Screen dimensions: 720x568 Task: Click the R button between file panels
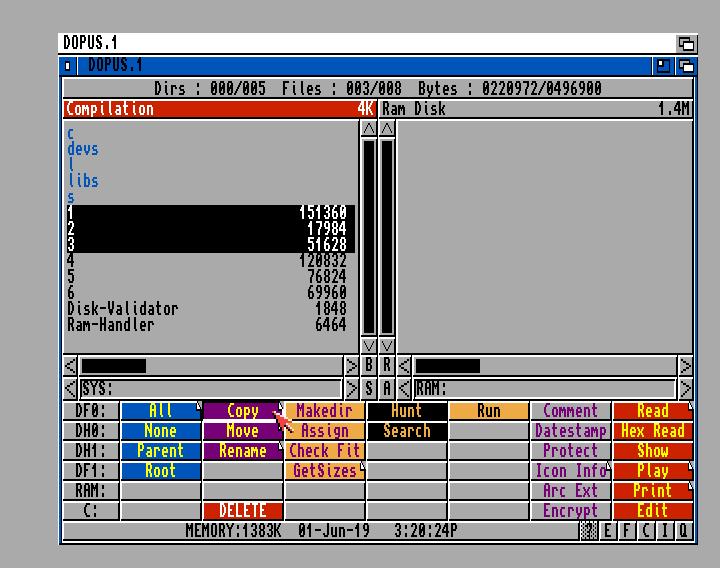click(387, 366)
